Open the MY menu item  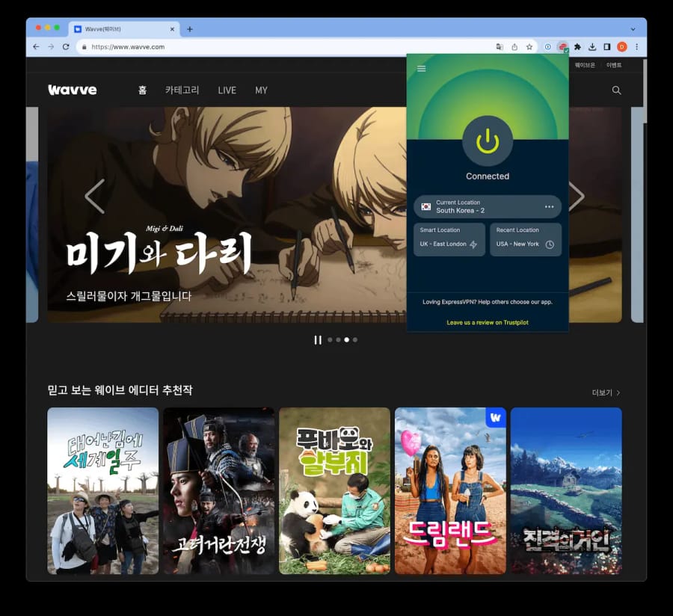click(x=261, y=90)
